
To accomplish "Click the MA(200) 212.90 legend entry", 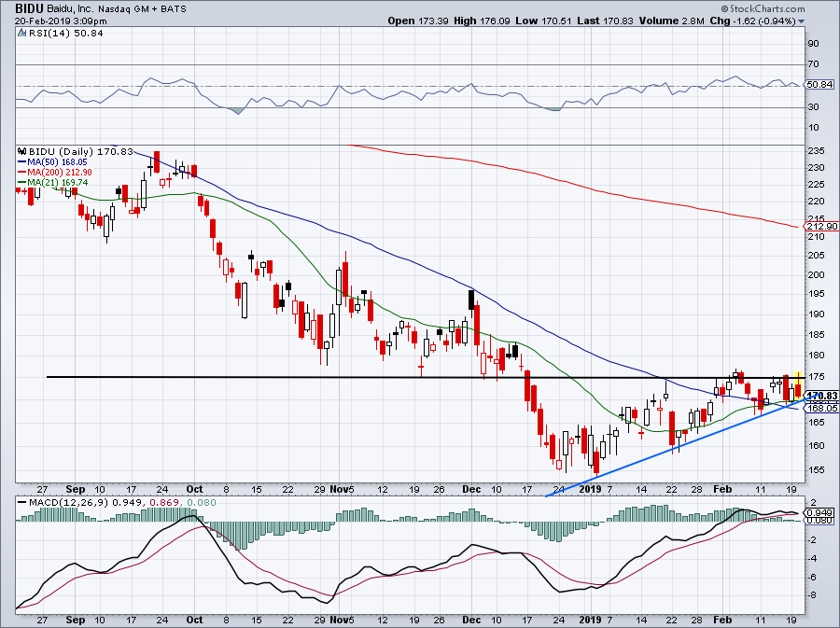I will (x=55, y=172).
